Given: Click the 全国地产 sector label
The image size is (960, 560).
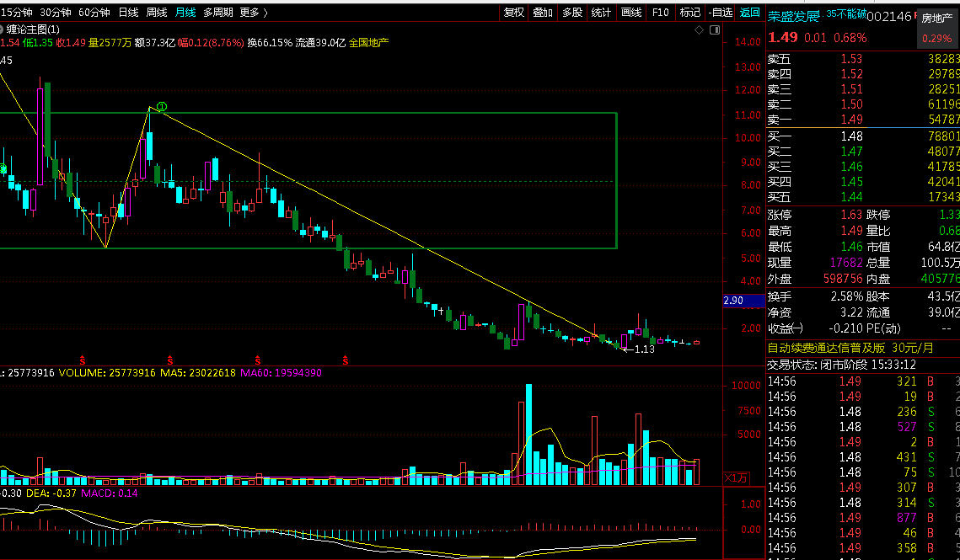Looking at the screenshot, I should point(368,43).
